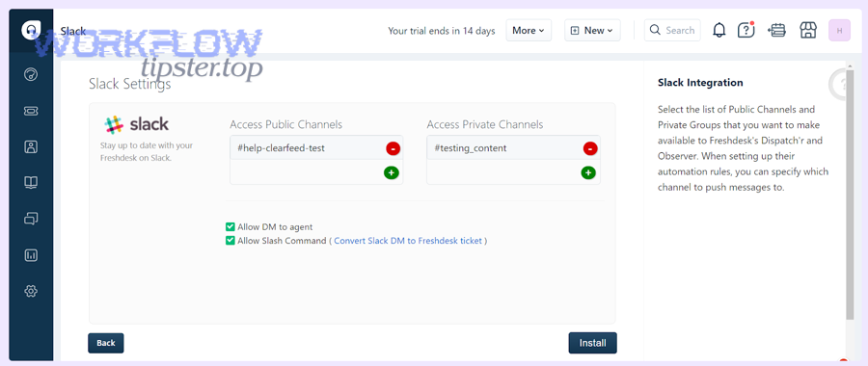Open the Solutions book icon in sidebar
The width and height of the screenshot is (868, 366).
click(x=31, y=183)
